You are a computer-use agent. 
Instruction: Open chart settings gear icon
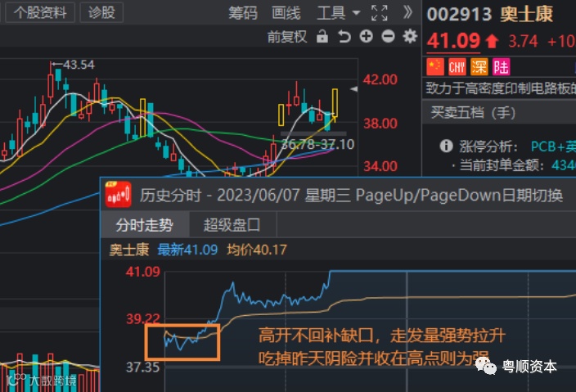pyautogui.click(x=410, y=36)
